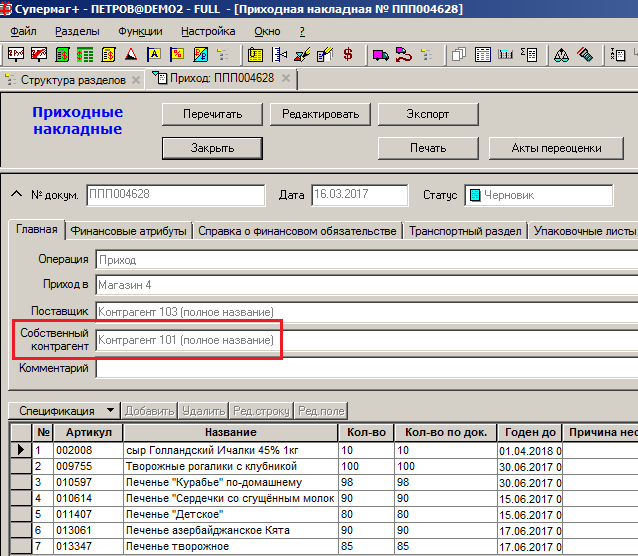Viewport: 638px width, 556px height.
Task: Click the red triangle toolbar icon
Action: [x=131, y=54]
